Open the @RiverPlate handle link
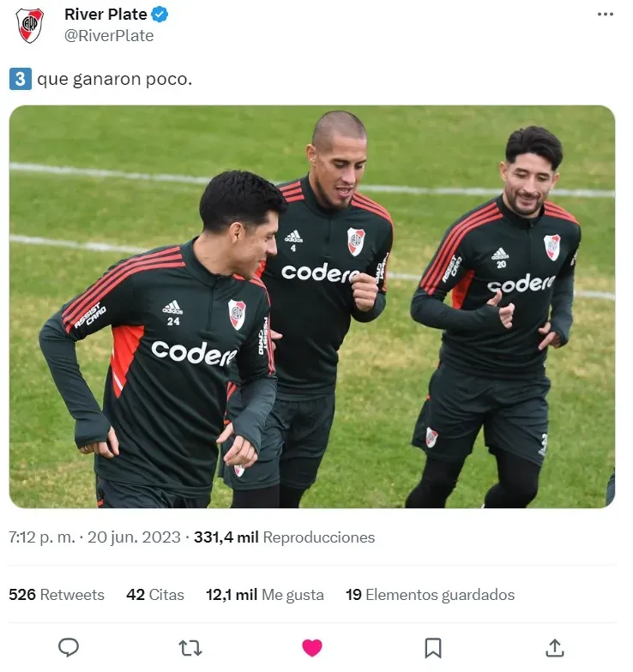 [110, 36]
